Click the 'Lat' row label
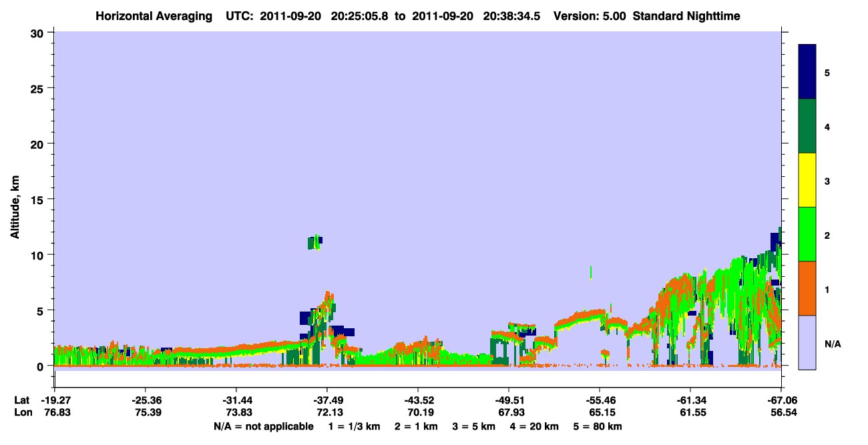Screen dimensions: 868x445 click(21, 400)
